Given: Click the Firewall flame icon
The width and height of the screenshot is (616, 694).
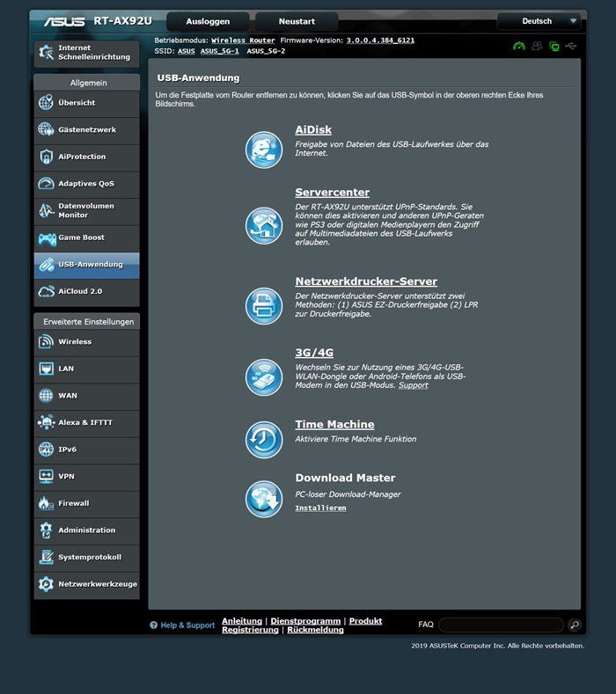Looking at the screenshot, I should [46, 503].
